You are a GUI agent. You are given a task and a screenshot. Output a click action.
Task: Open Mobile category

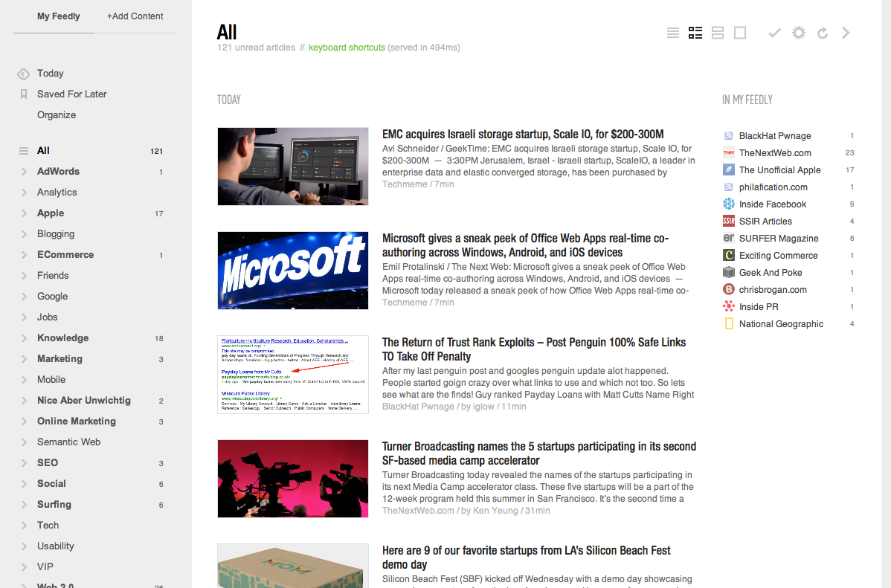coord(51,380)
